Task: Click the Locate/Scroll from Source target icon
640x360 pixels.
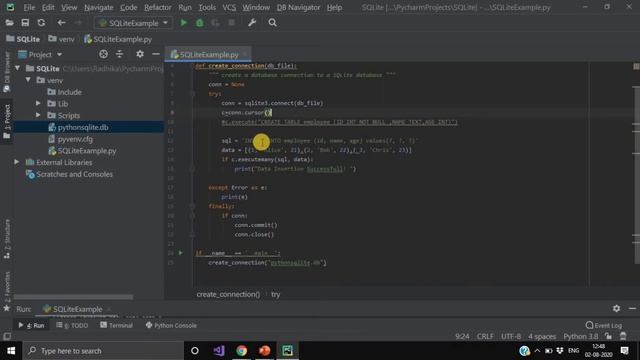Action: (103, 54)
